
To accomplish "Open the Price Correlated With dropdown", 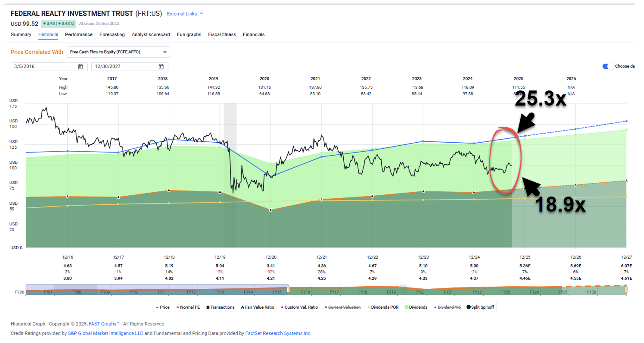I will 118,52.
